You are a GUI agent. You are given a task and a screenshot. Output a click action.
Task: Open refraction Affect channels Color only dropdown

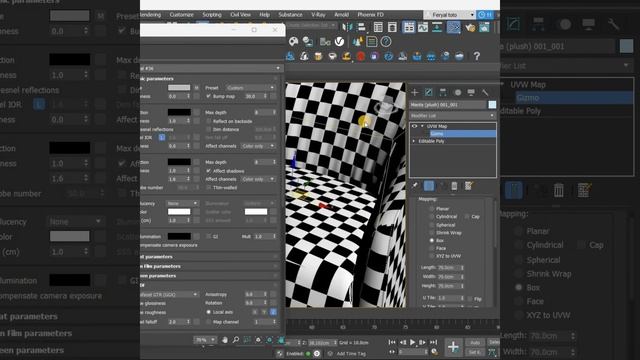pos(258,179)
